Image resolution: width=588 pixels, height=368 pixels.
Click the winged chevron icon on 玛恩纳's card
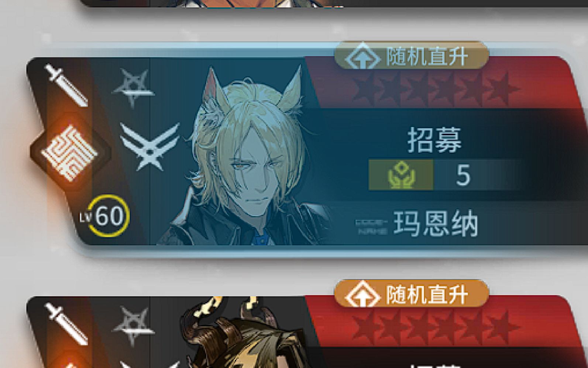point(149,147)
